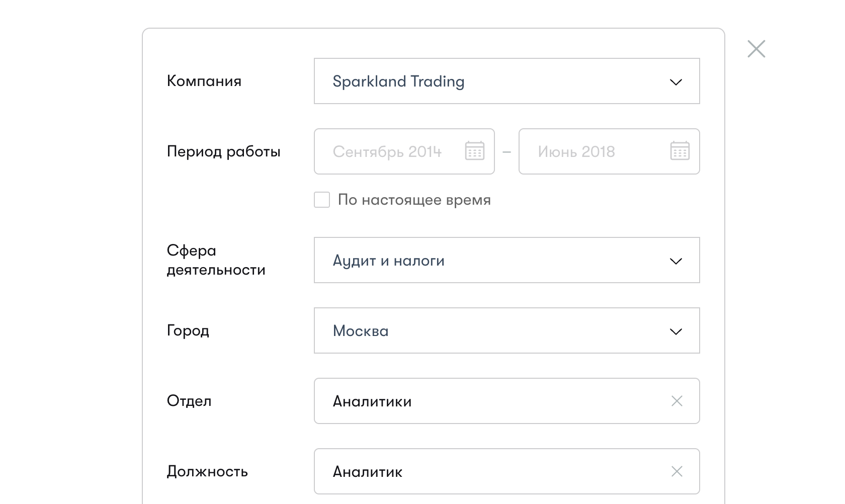The height and width of the screenshot is (504, 845).
Task: Click the Компания label
Action: (x=204, y=81)
